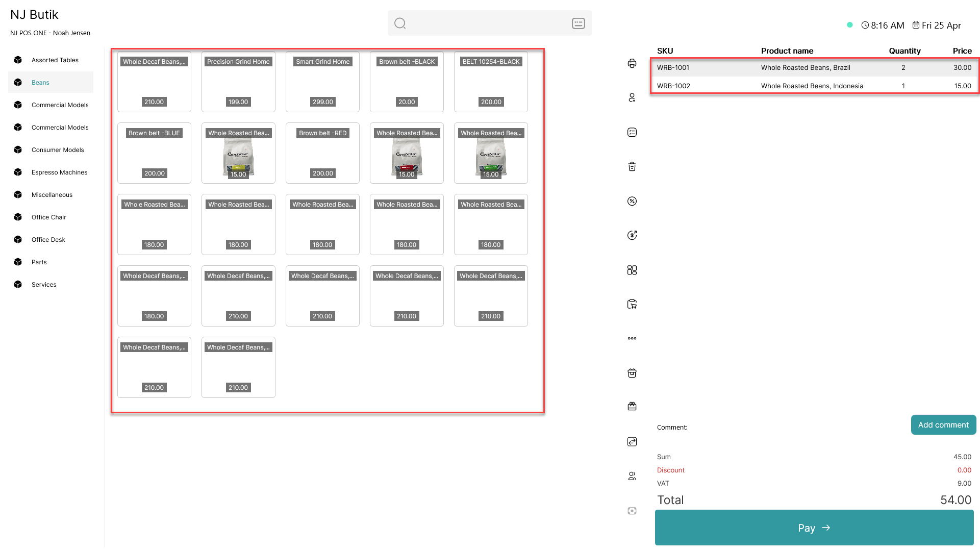The width and height of the screenshot is (980, 551).
Task: Click the percent discount icon
Action: [632, 201]
